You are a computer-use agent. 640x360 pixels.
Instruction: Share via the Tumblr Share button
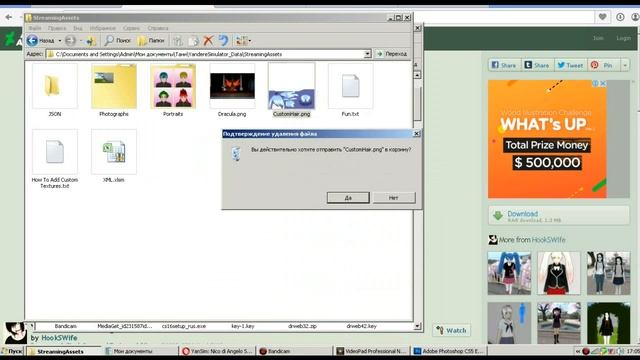tap(537, 65)
